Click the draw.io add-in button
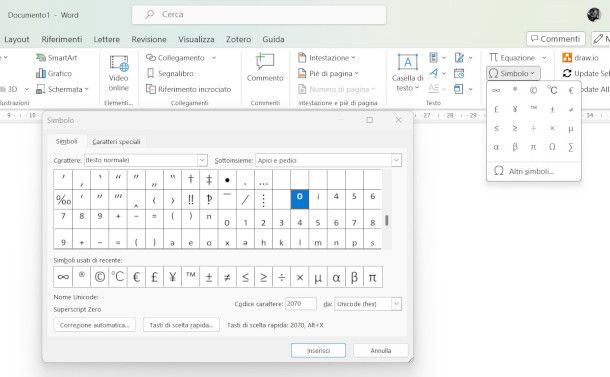This screenshot has width=610, height=377. tap(580, 58)
